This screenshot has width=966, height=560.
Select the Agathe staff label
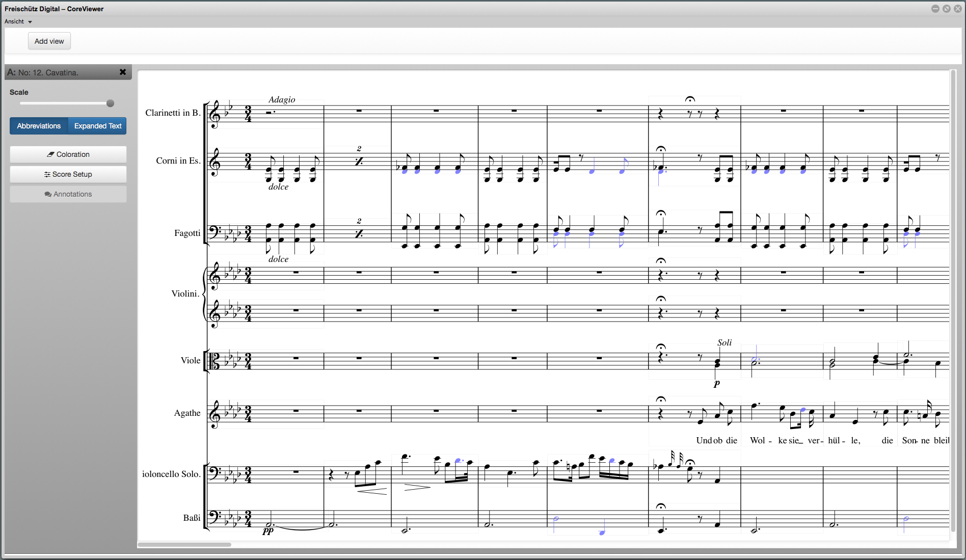[x=187, y=413]
